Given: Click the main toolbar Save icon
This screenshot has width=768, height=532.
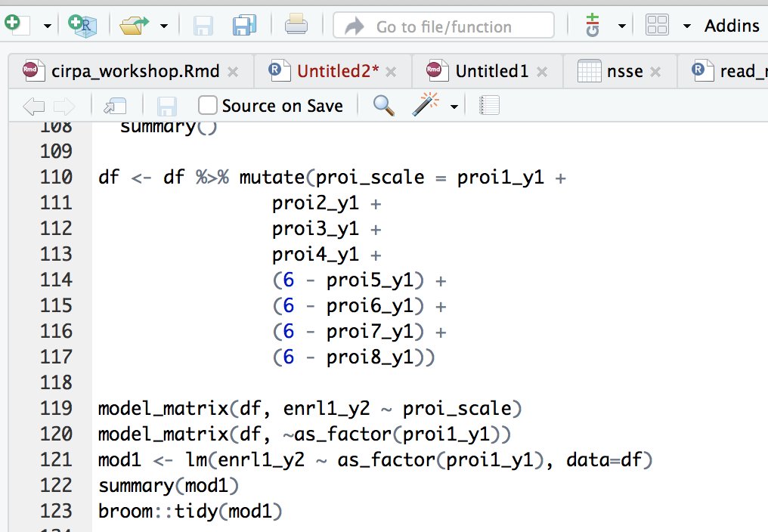Looking at the screenshot, I should (x=203, y=26).
